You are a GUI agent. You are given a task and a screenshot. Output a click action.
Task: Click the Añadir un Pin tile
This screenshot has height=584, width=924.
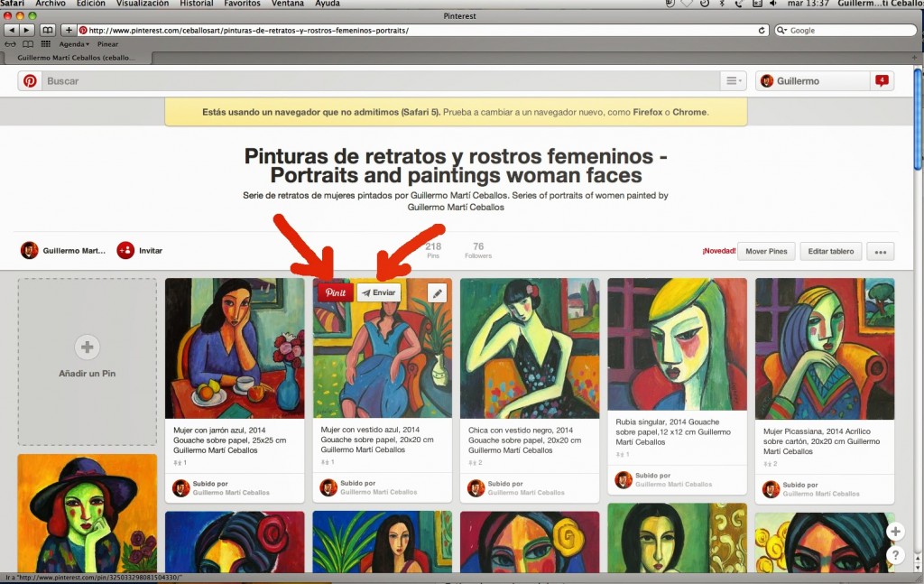[x=88, y=361]
